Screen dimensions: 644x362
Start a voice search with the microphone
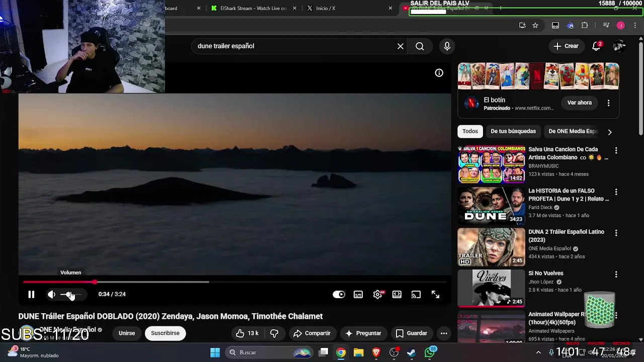pos(447,46)
